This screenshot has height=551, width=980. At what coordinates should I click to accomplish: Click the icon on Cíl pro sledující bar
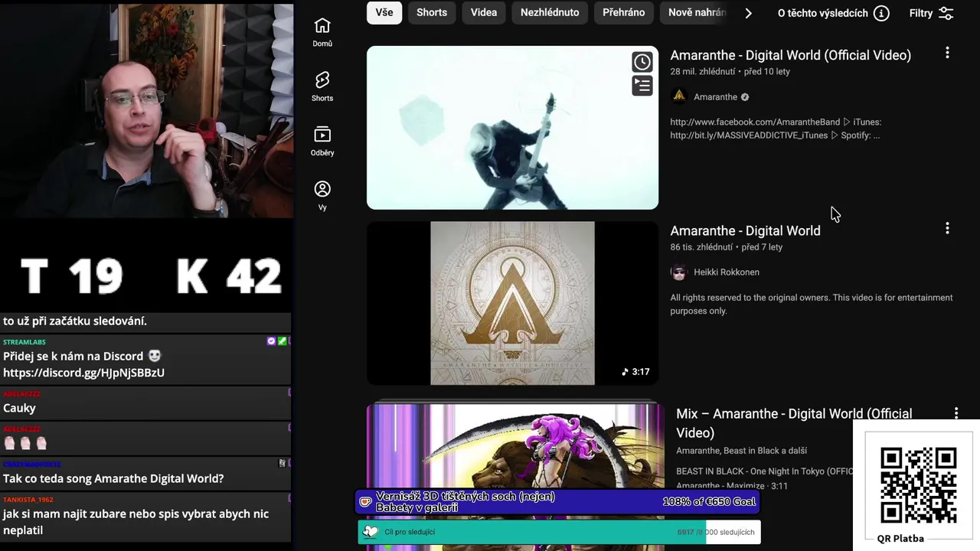click(x=371, y=532)
